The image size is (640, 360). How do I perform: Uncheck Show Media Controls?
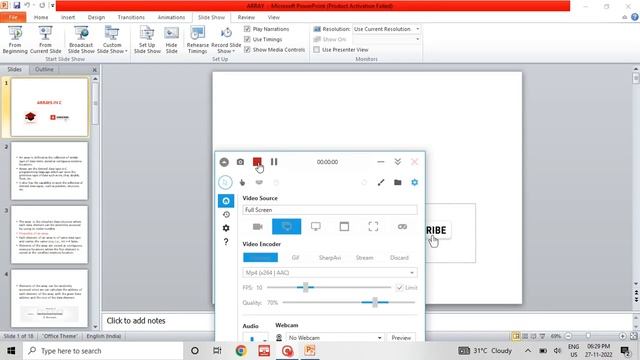[x=247, y=49]
